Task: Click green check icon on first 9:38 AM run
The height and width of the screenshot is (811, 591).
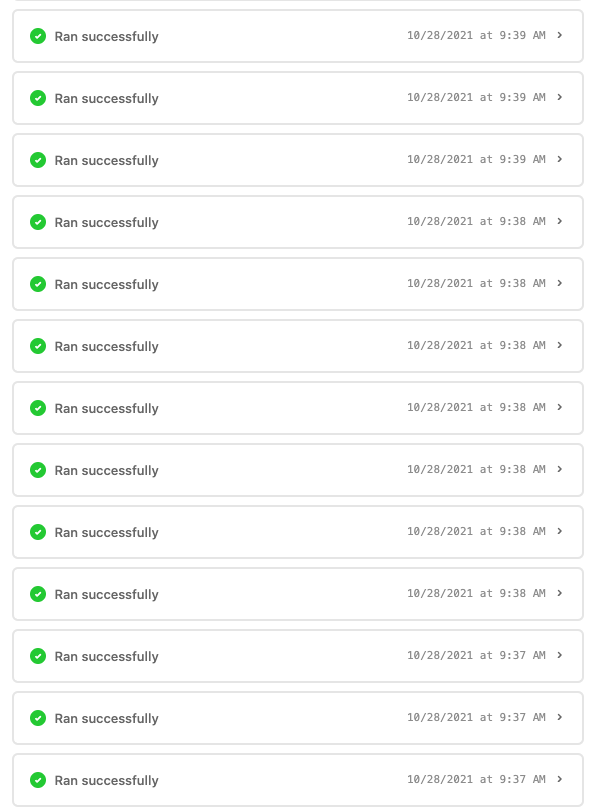Action: pyautogui.click(x=38, y=222)
